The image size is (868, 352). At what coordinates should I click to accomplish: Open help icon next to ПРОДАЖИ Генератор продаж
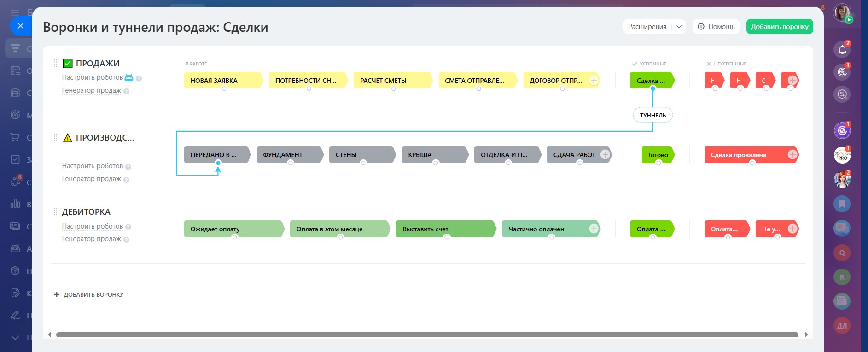pyautogui.click(x=127, y=91)
